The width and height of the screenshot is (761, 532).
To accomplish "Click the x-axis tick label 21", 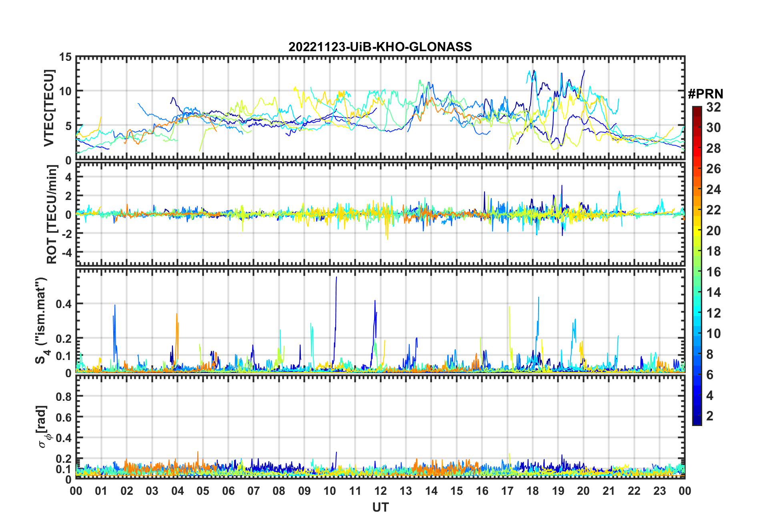I will click(609, 491).
